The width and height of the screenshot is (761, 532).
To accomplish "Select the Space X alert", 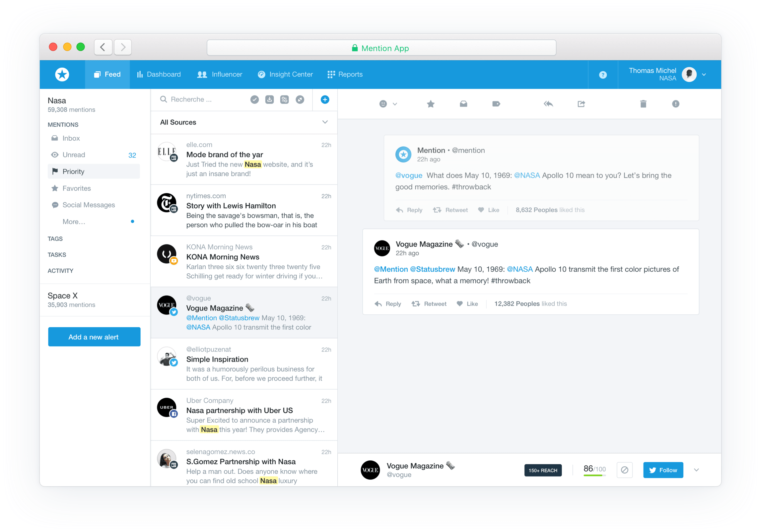I will [95, 300].
